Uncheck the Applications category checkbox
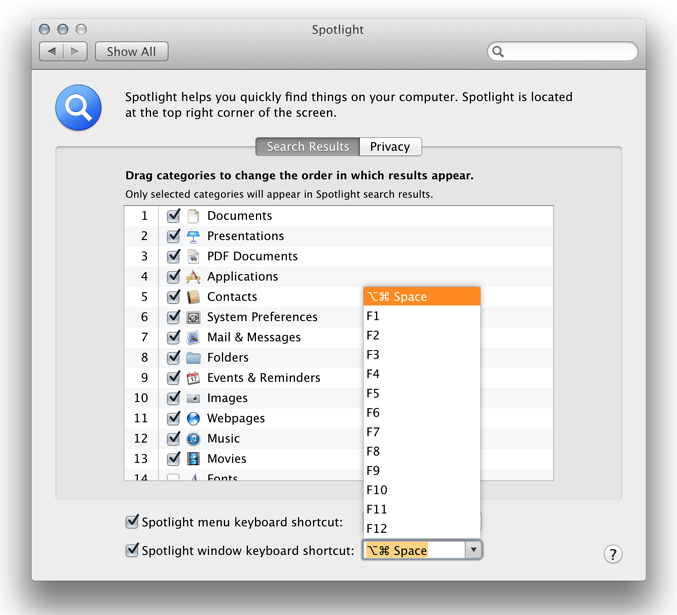 point(174,276)
